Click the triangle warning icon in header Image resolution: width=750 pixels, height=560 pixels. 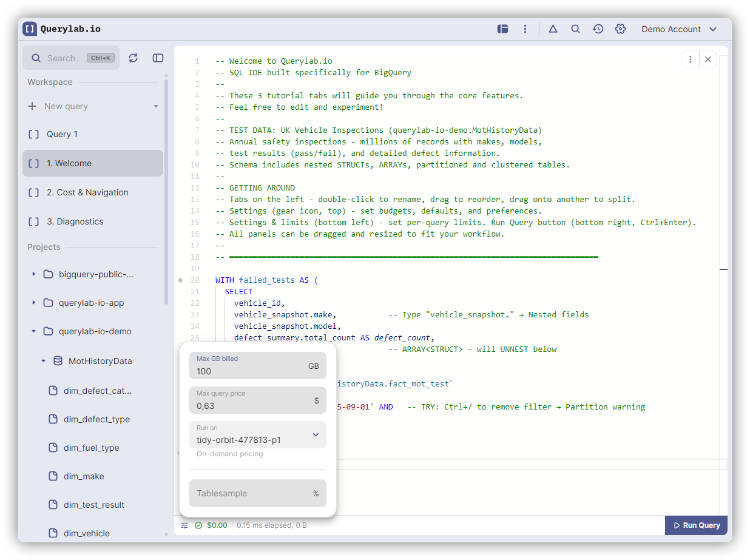pos(553,29)
